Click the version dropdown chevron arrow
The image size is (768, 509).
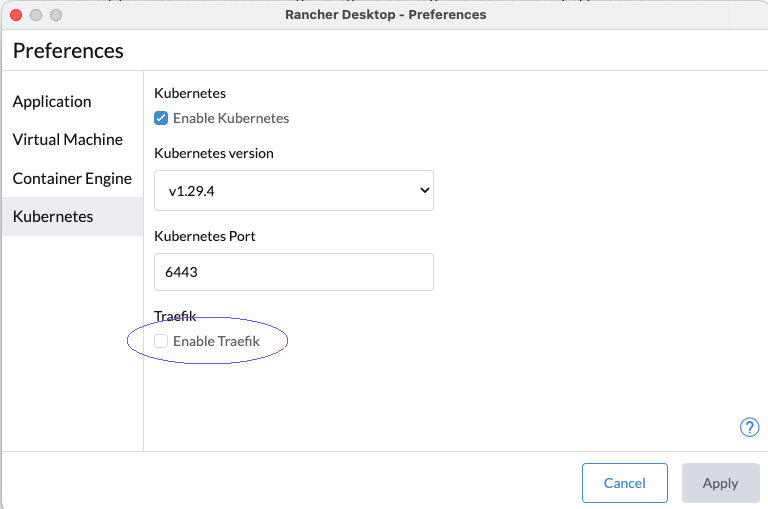(423, 190)
